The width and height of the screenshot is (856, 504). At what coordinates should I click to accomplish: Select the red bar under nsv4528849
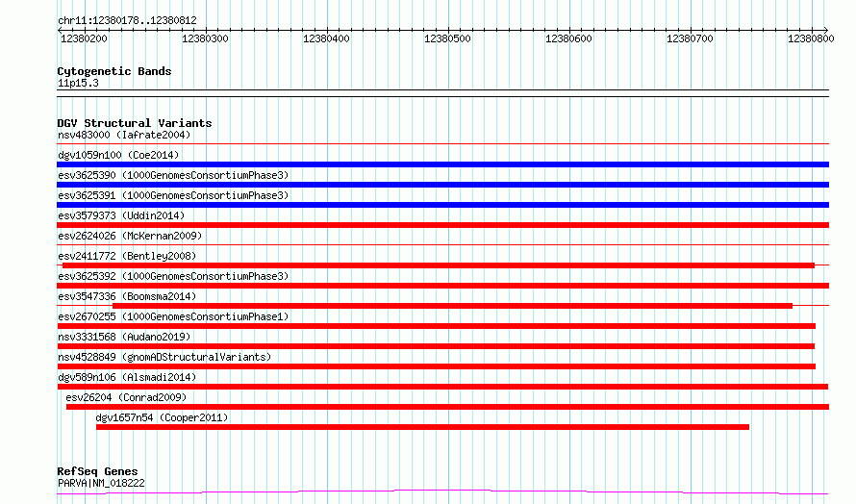pos(437,366)
